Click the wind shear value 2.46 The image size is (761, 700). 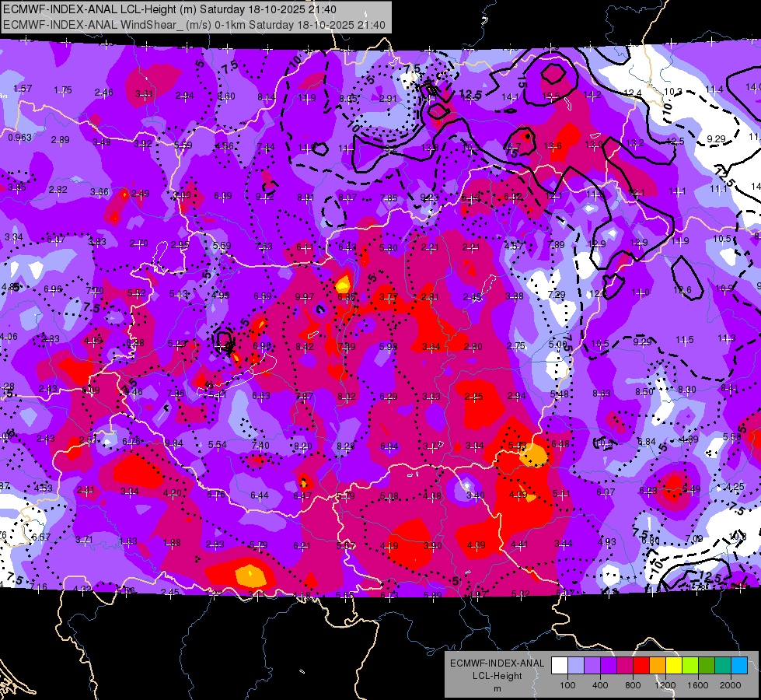tap(103, 93)
